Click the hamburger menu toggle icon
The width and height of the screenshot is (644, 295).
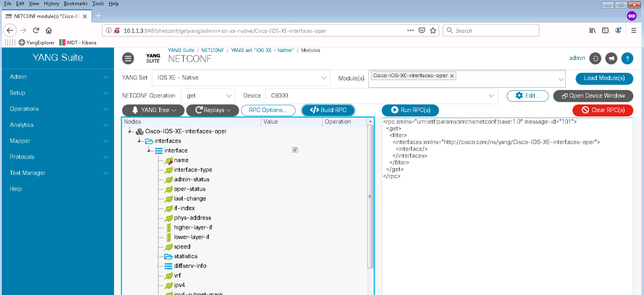coord(128,59)
